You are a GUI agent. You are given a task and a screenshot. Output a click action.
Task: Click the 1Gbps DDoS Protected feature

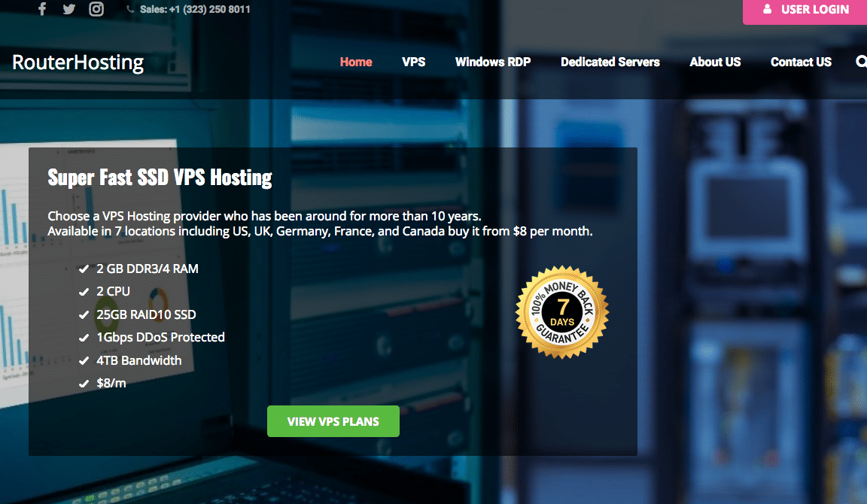coord(160,337)
